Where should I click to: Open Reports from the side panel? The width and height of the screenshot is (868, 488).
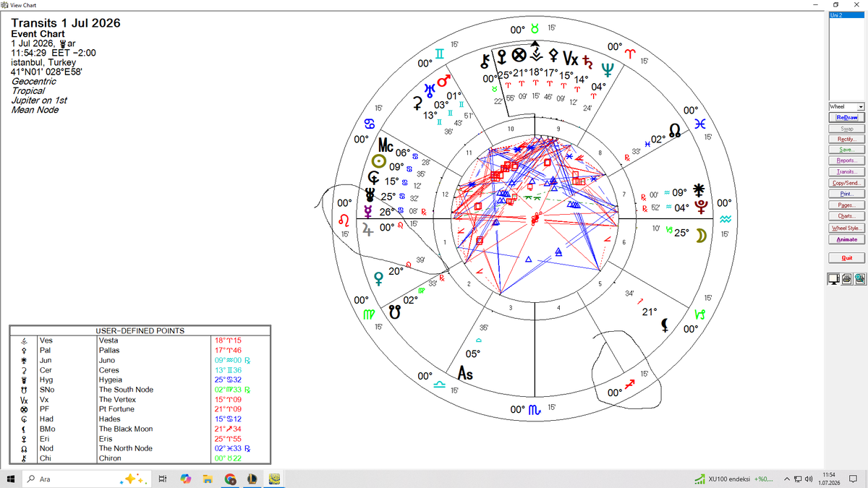[x=846, y=160]
